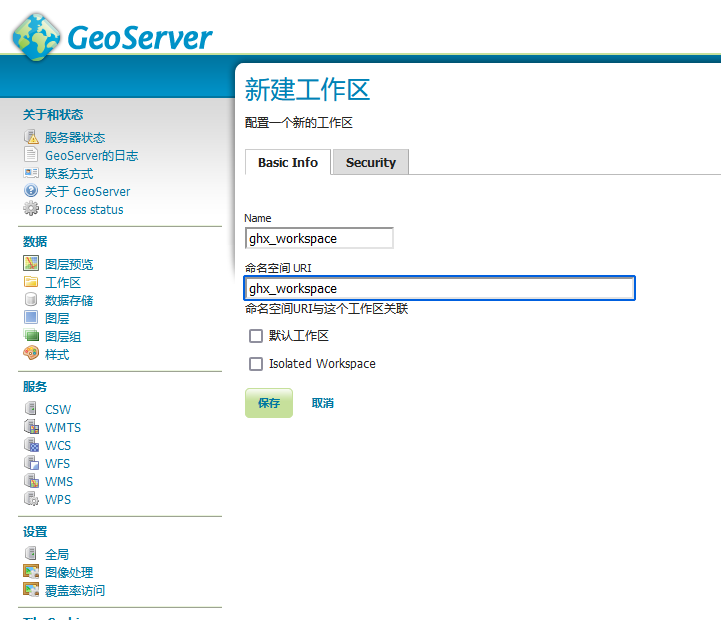The width and height of the screenshot is (721, 620).
Task: Click the Name input field
Action: pyautogui.click(x=319, y=238)
